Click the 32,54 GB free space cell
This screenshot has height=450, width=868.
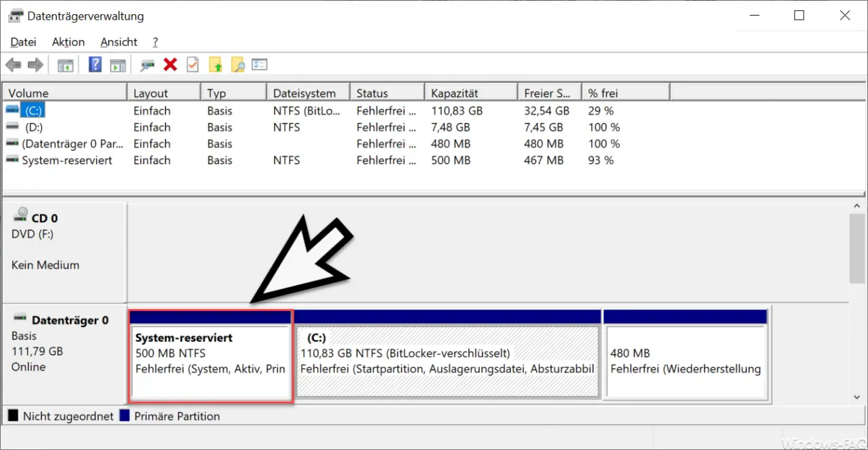(547, 111)
